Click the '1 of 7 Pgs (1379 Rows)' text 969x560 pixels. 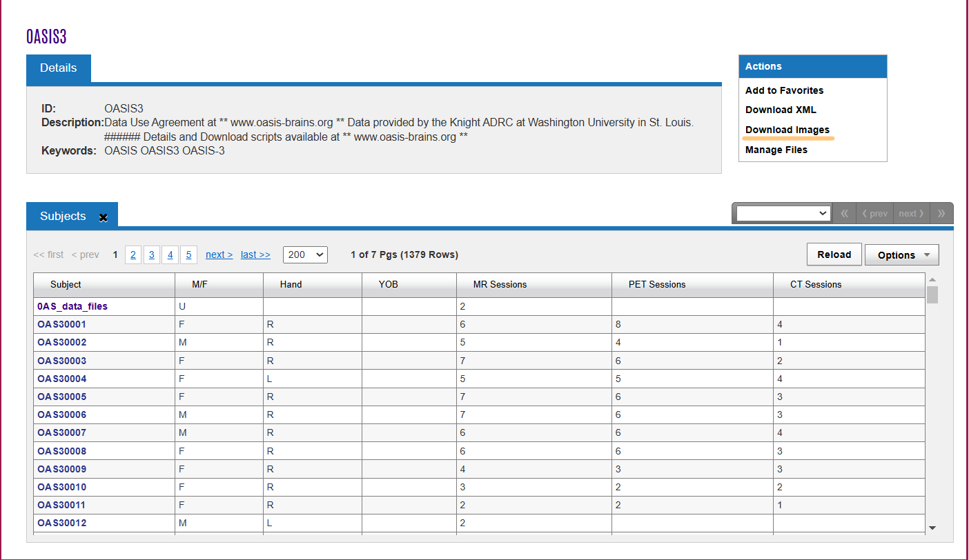[x=404, y=254]
